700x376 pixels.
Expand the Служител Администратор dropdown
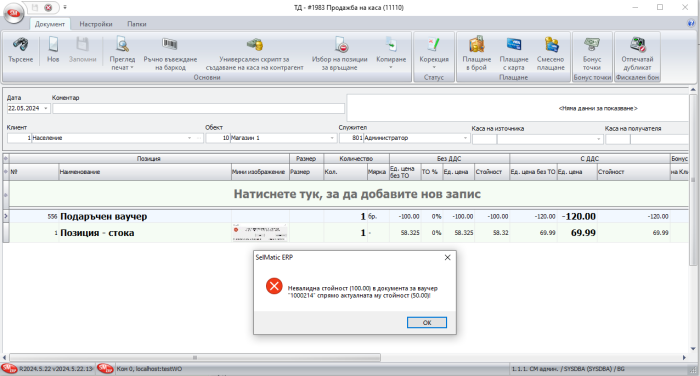[x=465, y=138]
